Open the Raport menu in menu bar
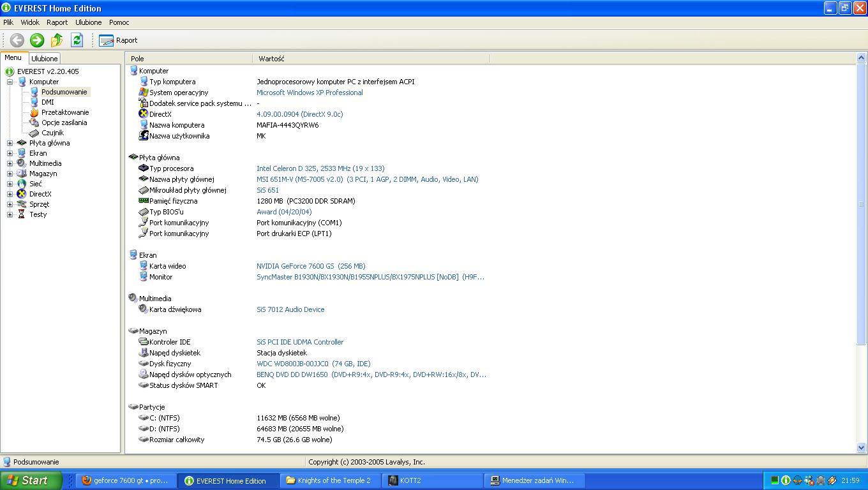Viewport: 868px width, 490px height. coord(57,22)
